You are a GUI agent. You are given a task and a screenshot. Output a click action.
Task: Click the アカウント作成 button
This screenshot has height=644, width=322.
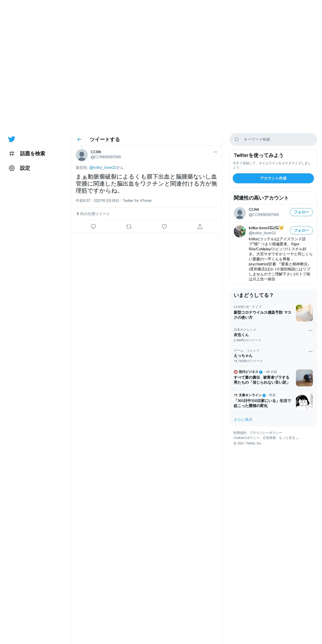click(273, 178)
